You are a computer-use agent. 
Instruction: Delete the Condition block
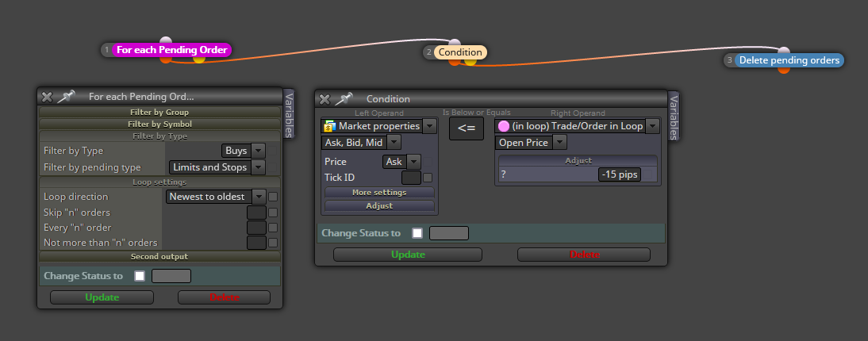[584, 255]
